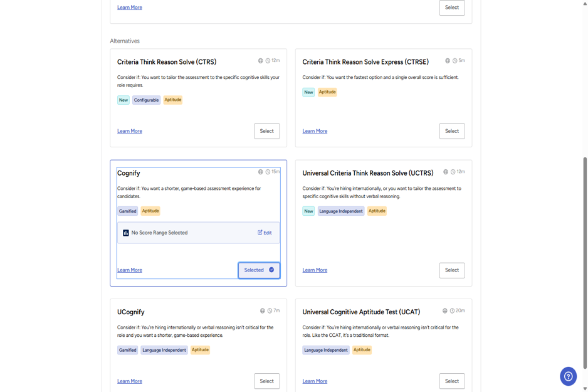The image size is (588, 392).
Task: Click the clock icon on CTRSE card
Action: [454, 61]
